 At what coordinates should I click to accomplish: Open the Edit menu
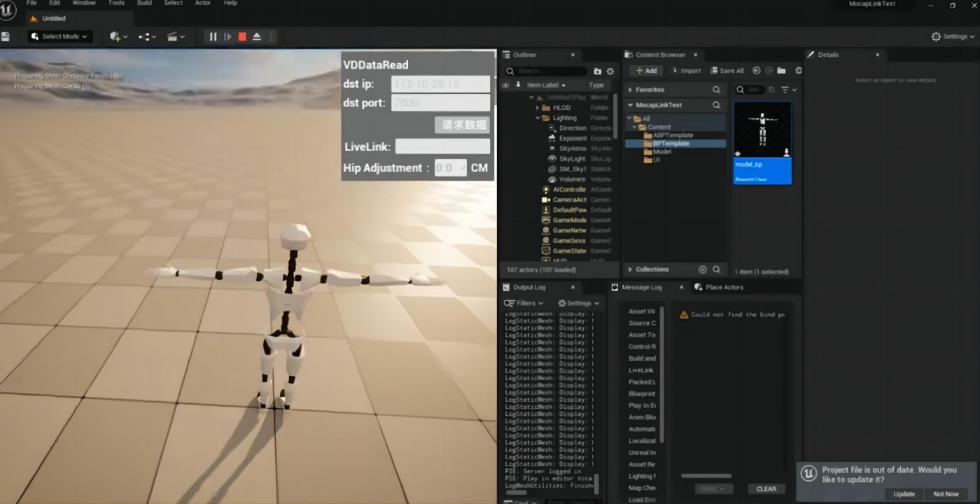(x=55, y=3)
